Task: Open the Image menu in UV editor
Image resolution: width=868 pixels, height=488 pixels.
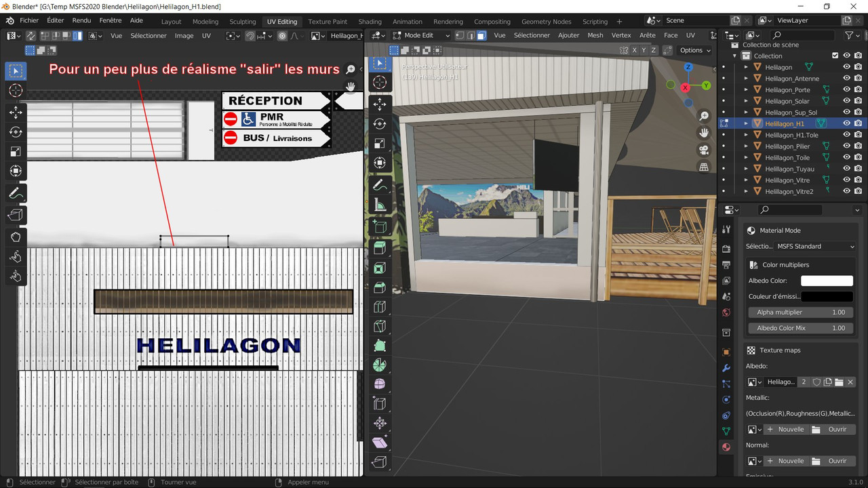Action: pyautogui.click(x=184, y=35)
